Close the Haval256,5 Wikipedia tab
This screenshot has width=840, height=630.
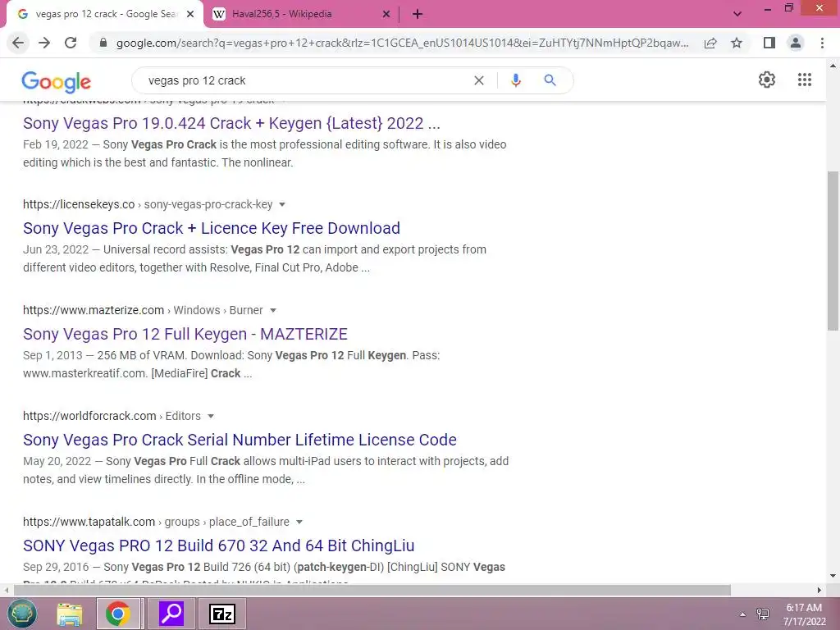pos(386,15)
